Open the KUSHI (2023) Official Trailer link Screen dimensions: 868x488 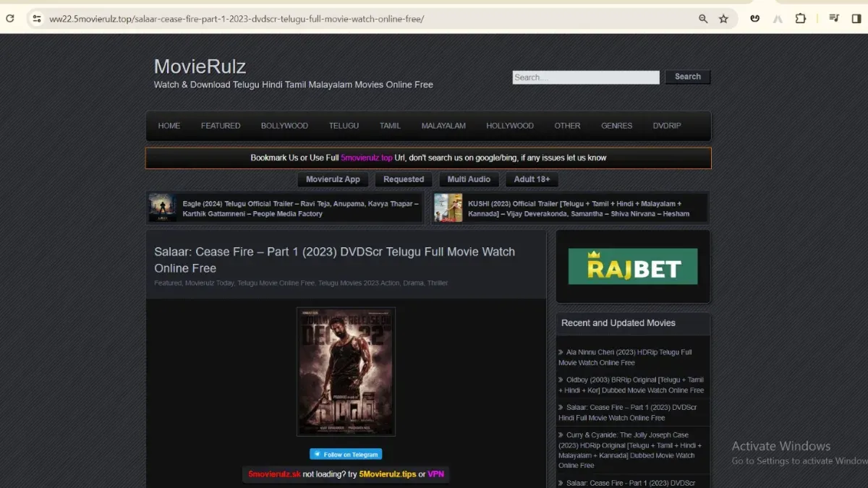pos(579,209)
